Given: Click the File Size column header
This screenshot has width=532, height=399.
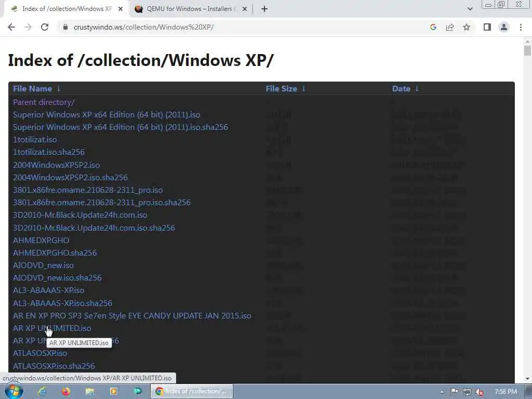Looking at the screenshot, I should tap(281, 88).
